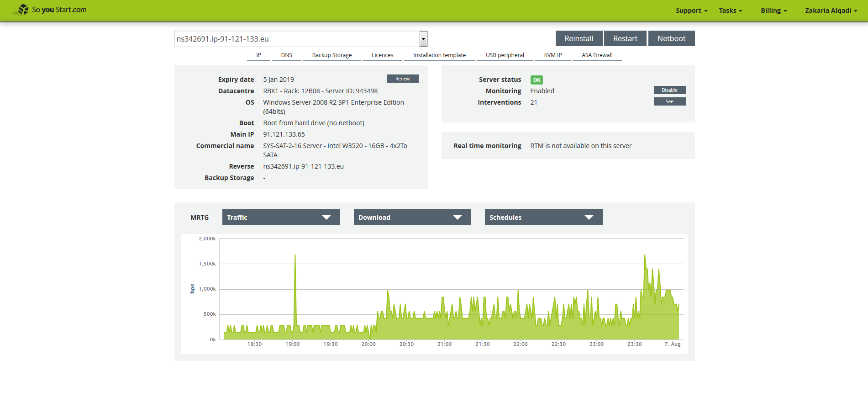Click the 19:00 traffic spike on graph
The width and height of the screenshot is (868, 419).
click(295, 256)
